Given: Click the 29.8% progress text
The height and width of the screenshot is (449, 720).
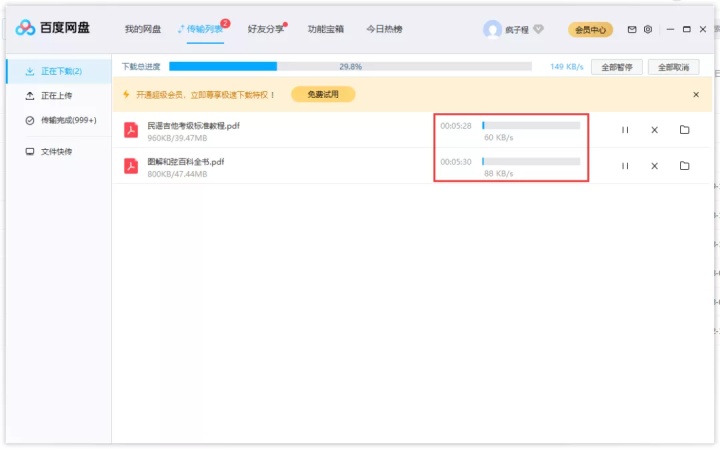Looking at the screenshot, I should pos(350,67).
